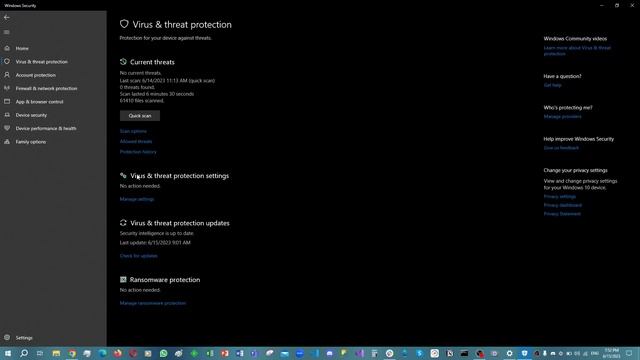The height and width of the screenshot is (360, 640).
Task: Open Visual Studio from taskbar
Action: 359,353
